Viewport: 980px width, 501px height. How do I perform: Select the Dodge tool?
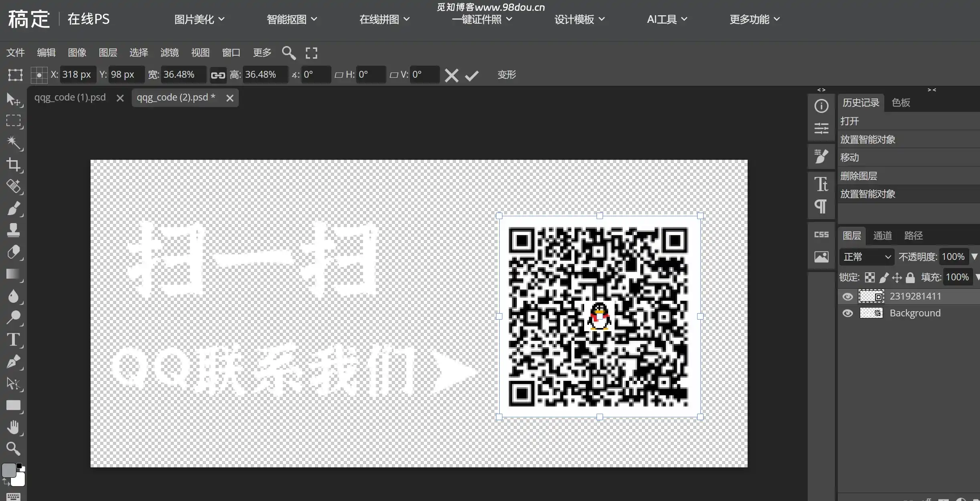click(x=14, y=318)
